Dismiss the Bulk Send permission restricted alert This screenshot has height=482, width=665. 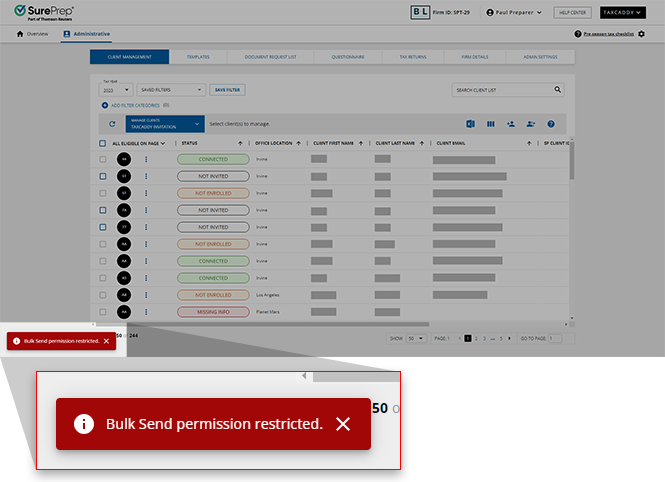106,341
